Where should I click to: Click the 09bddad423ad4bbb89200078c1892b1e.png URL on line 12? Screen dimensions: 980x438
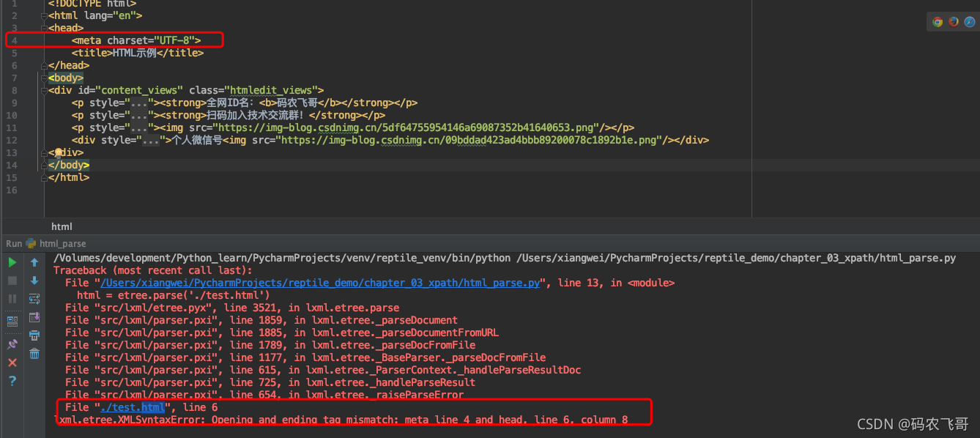tap(471, 140)
